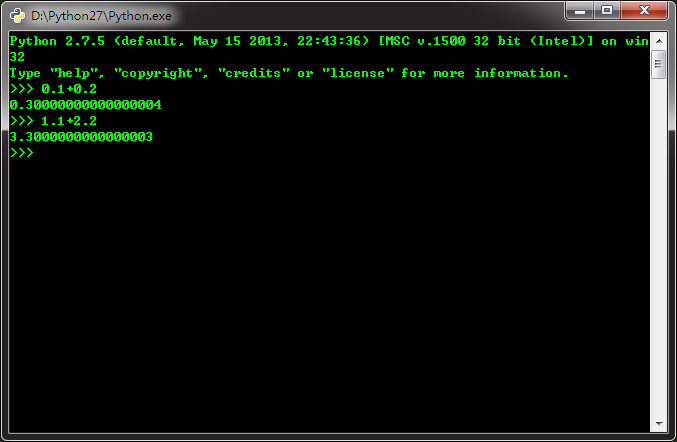Click the 0.1+0.2 input expression

69,89
